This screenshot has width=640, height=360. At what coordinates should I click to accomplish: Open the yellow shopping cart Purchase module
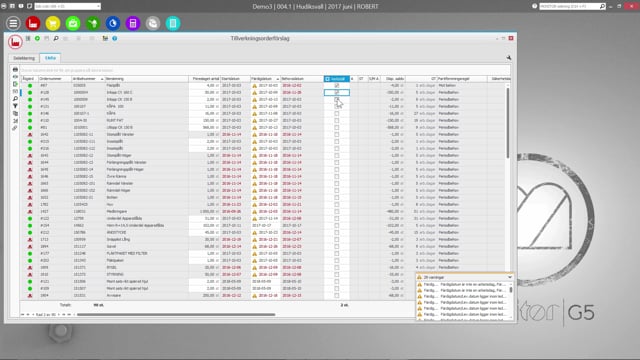[53, 23]
